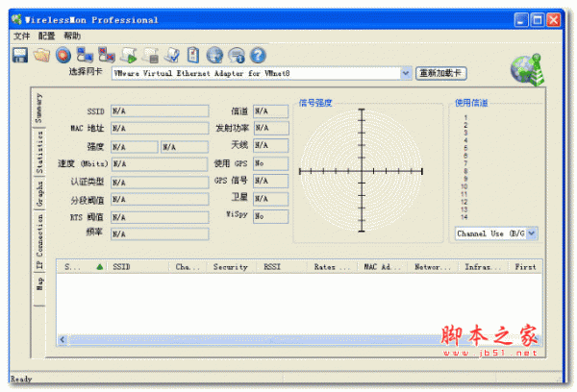
Task: Switch to the Graphs tab
Action: pos(39,193)
